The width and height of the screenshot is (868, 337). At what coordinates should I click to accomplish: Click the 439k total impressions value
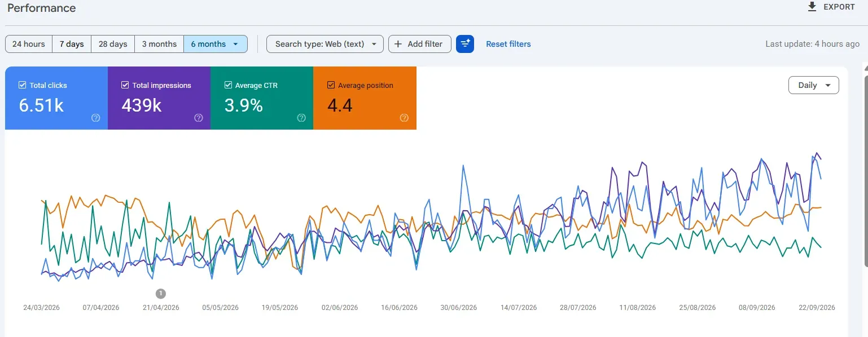click(142, 105)
